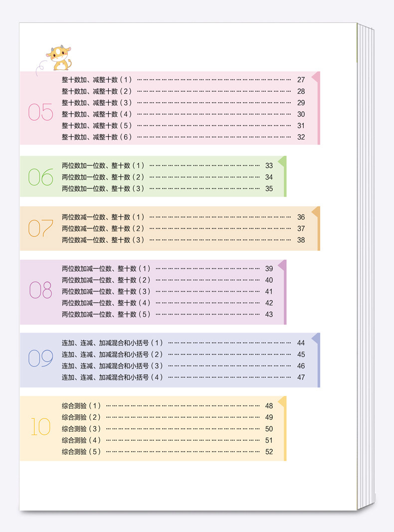Open entry 连加、连减、加减混合和小括号（1）
This screenshot has height=532, width=394.
(112, 343)
